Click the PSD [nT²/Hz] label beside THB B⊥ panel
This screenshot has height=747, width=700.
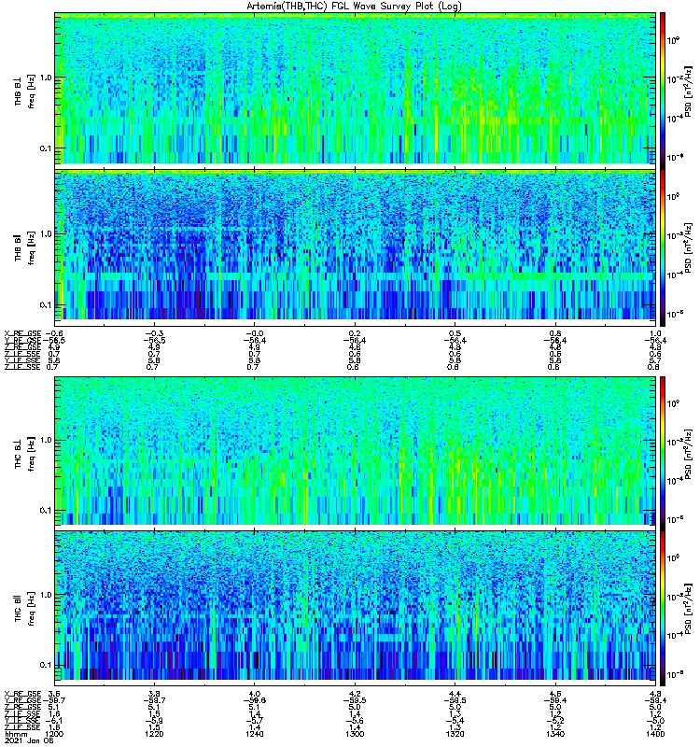coord(689,92)
